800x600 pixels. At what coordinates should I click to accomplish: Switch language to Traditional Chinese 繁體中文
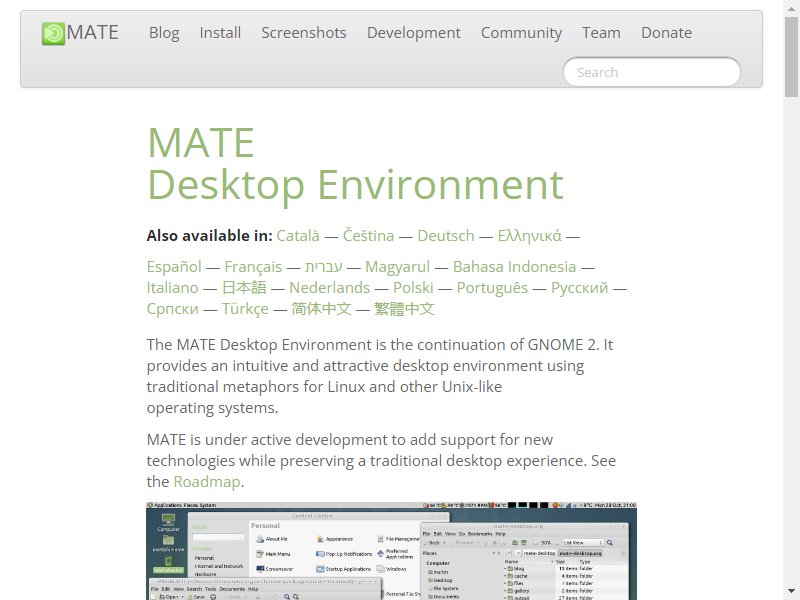coord(404,309)
